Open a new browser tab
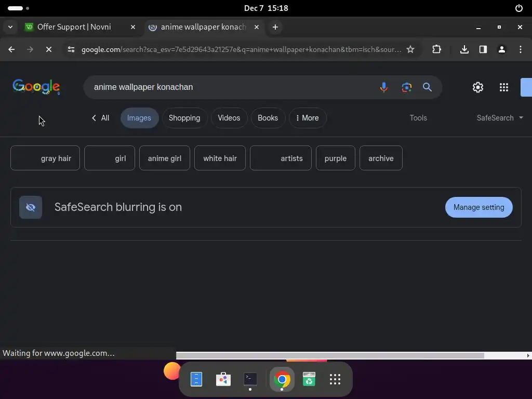This screenshot has width=532, height=399. [x=275, y=27]
